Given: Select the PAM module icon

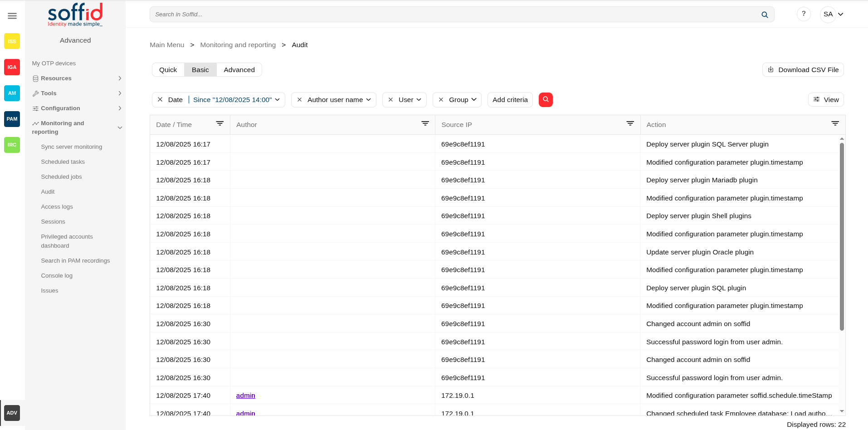Looking at the screenshot, I should (x=12, y=119).
